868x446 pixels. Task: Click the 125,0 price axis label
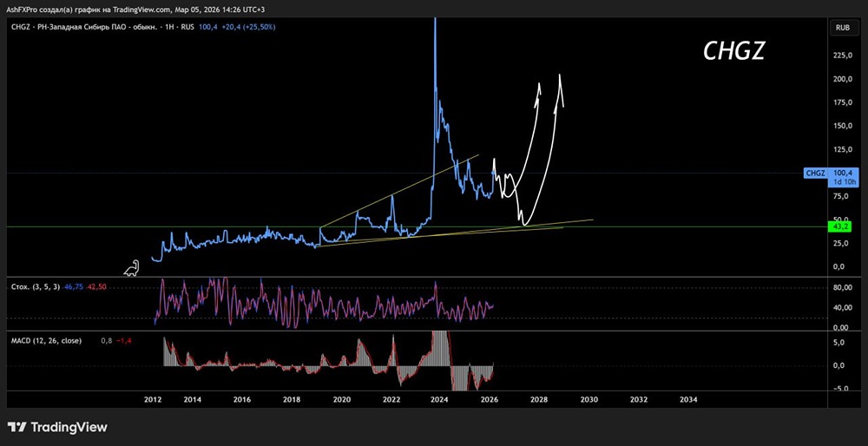point(842,149)
